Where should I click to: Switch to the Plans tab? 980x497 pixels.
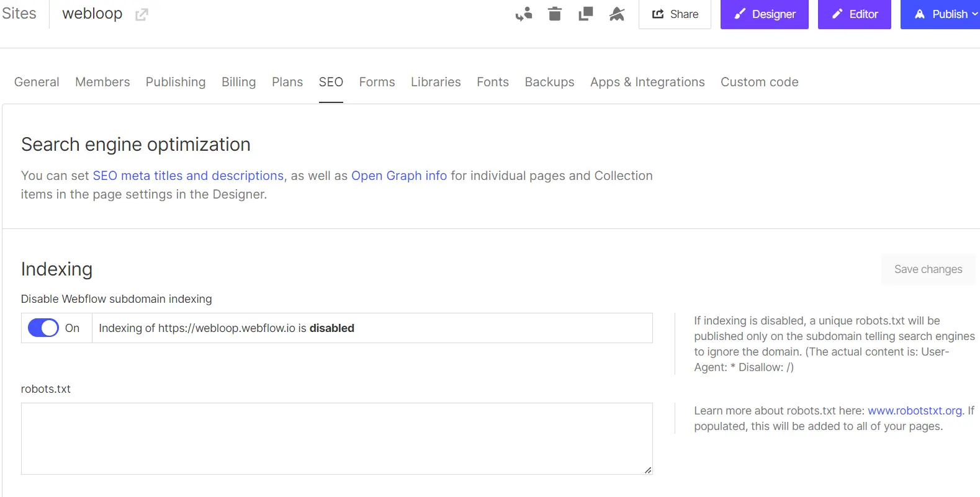click(x=287, y=82)
